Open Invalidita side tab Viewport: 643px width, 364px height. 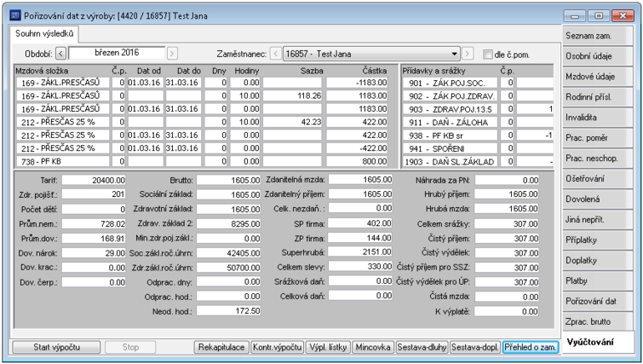595,118
